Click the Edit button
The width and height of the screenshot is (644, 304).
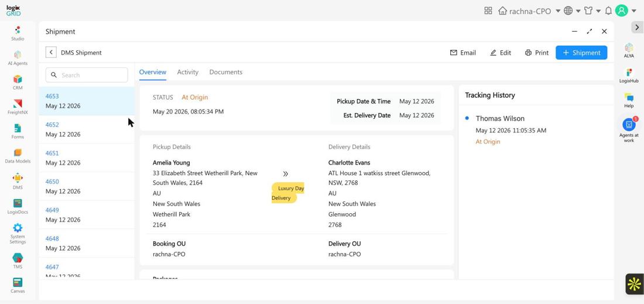point(500,53)
